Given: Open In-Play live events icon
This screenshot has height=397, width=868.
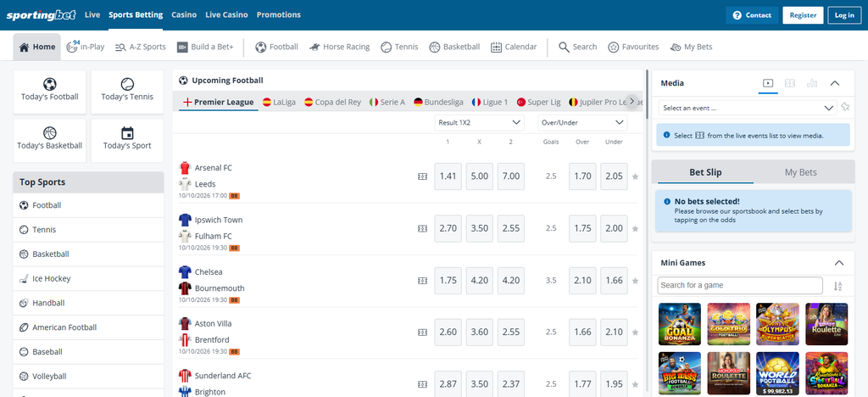Looking at the screenshot, I should (72, 47).
